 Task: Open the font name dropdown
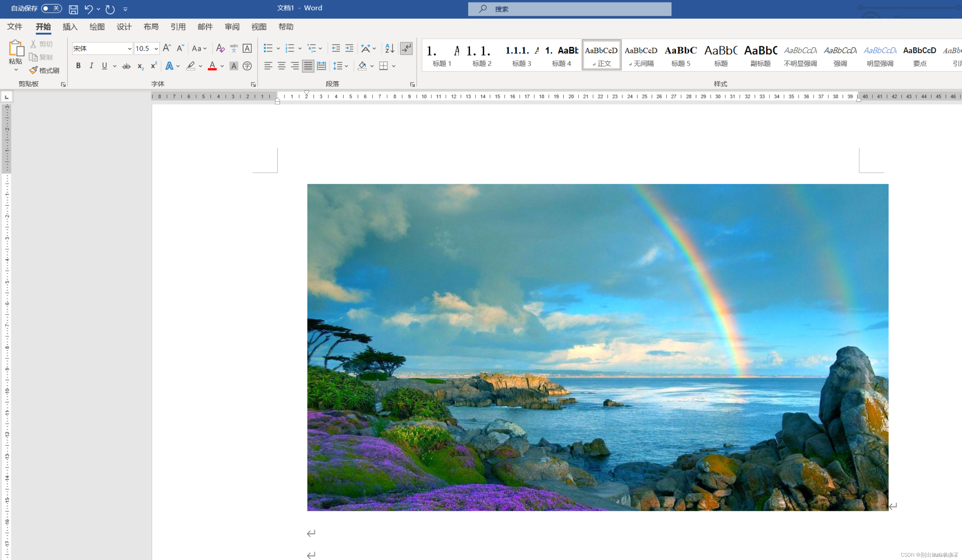coord(129,49)
